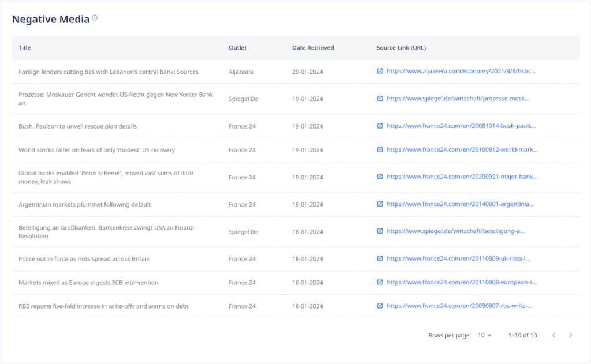Select title Markets mixed as Europe digests ECB
This screenshot has width=591, height=364.
[x=88, y=283]
